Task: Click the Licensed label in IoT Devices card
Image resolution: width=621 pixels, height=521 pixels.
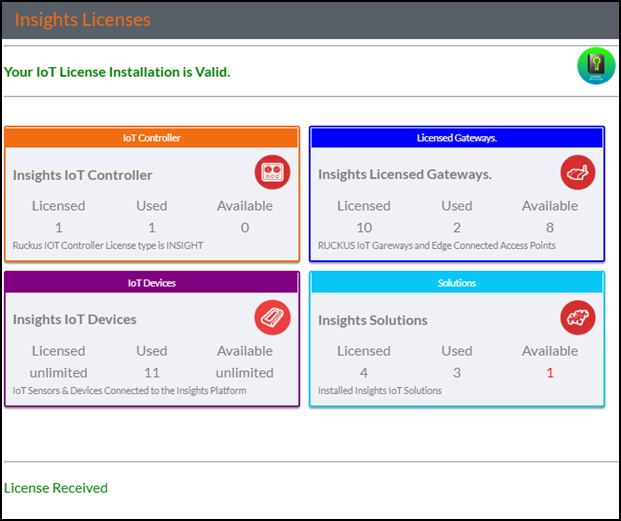Action: coord(59,351)
